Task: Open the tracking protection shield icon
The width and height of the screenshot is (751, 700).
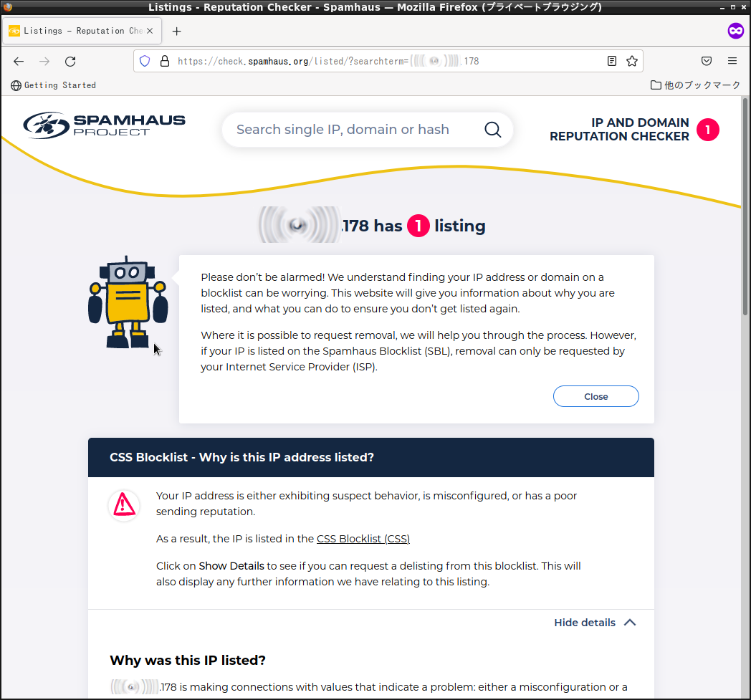Action: [145, 62]
